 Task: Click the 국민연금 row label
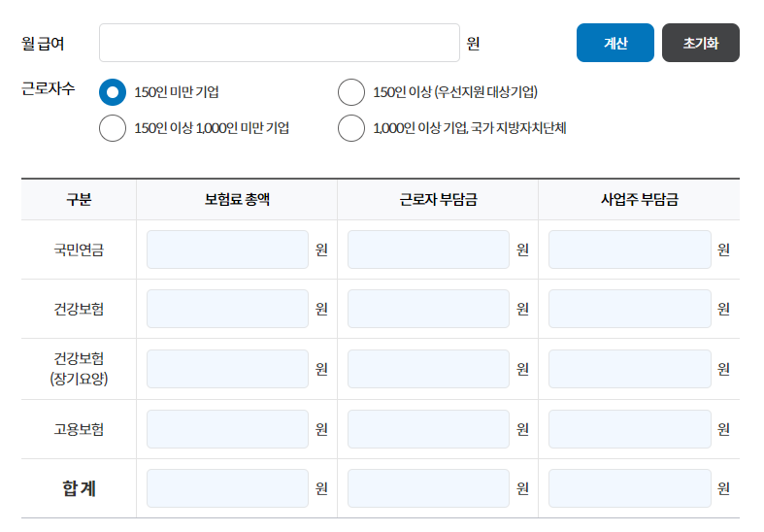79,249
